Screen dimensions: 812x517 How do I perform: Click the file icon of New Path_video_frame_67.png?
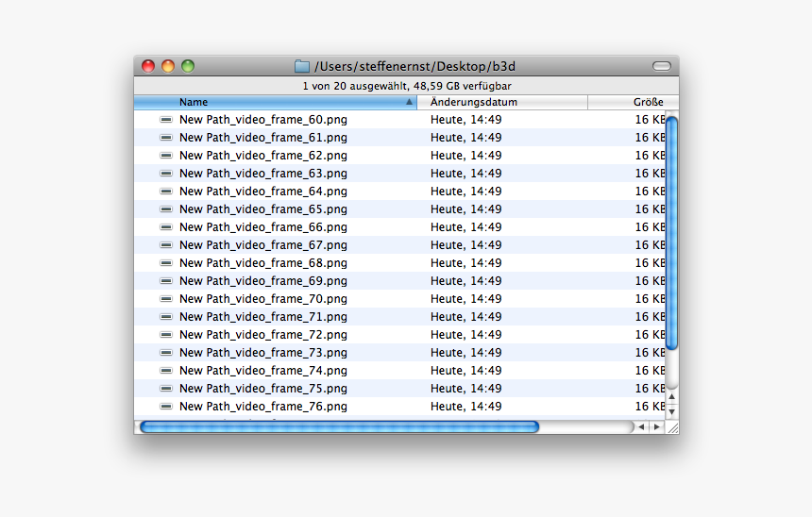click(x=166, y=245)
